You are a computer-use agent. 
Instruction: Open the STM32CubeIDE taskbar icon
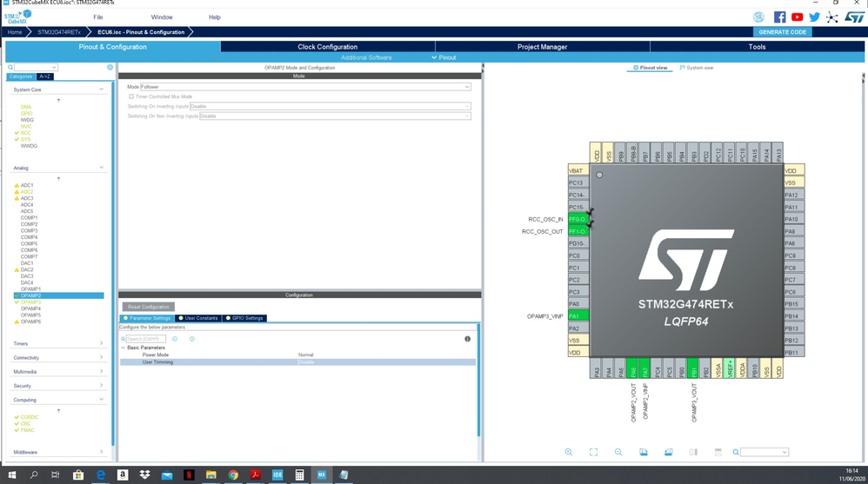pyautogui.click(x=277, y=474)
